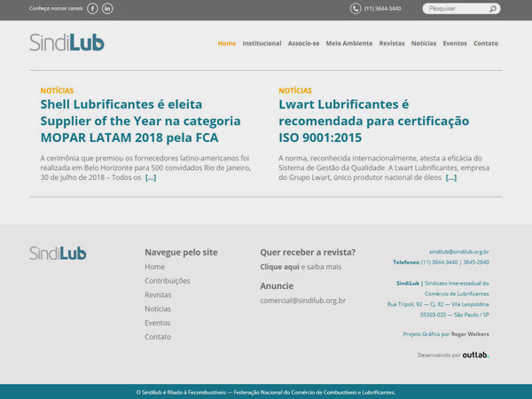Click the phone icon in top bar

coord(356,9)
